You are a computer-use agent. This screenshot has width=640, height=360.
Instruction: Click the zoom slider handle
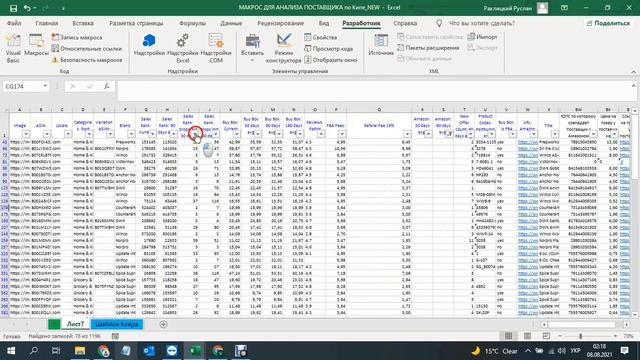[x=580, y=336]
